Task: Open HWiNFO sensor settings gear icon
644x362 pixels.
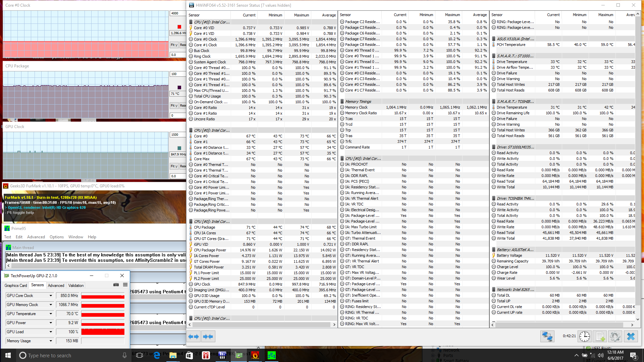Action: 615,336
